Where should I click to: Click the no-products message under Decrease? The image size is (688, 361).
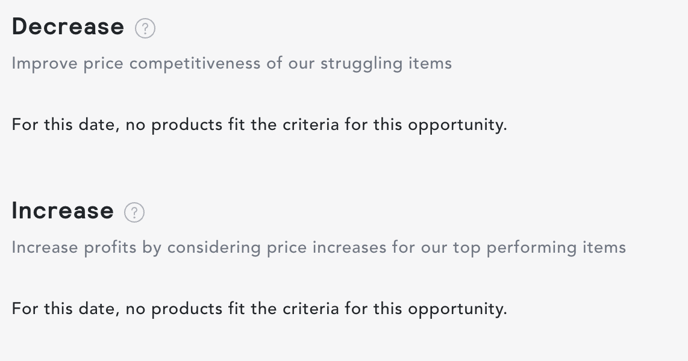point(259,125)
